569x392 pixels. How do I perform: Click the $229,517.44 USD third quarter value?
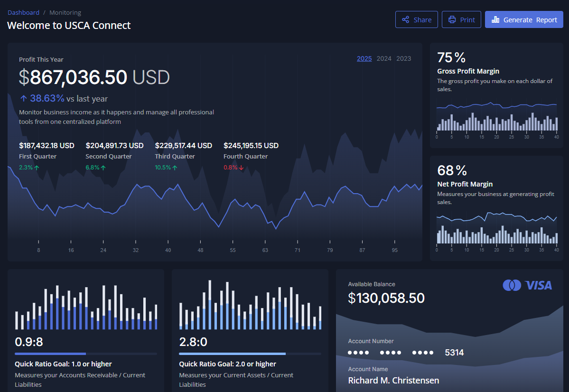pyautogui.click(x=184, y=146)
